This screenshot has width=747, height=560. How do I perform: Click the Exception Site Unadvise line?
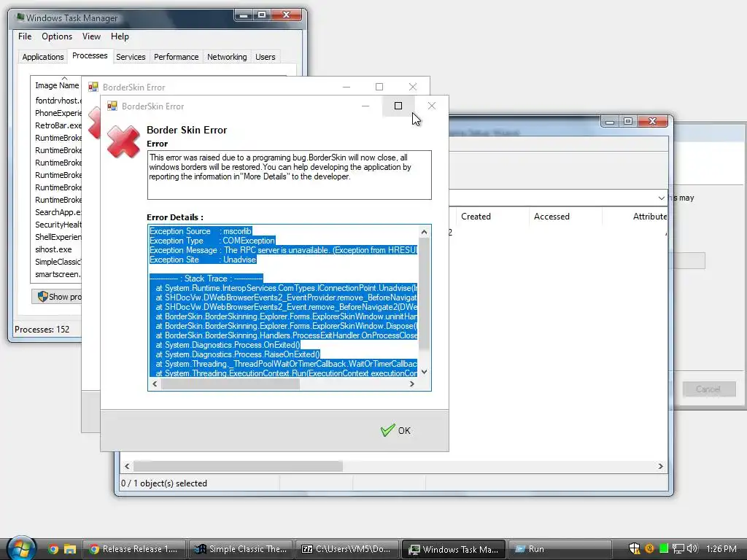click(203, 260)
